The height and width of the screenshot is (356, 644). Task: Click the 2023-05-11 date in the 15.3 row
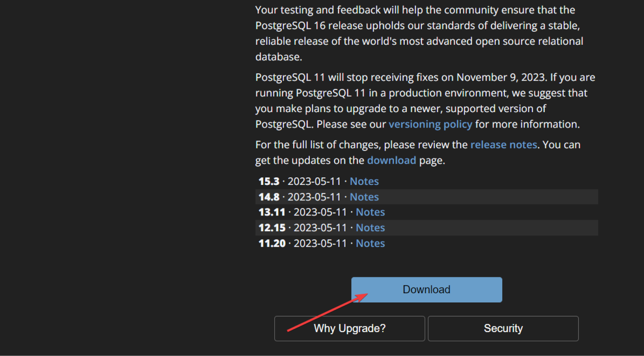pos(314,181)
